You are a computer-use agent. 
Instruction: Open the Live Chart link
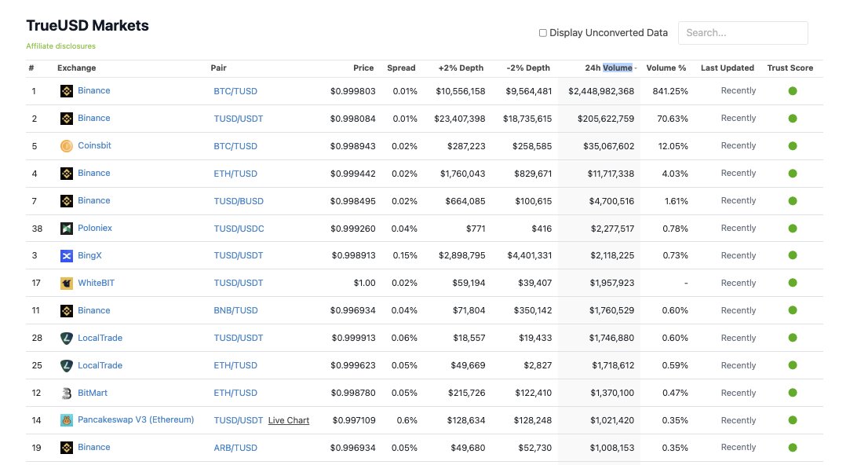pos(288,421)
